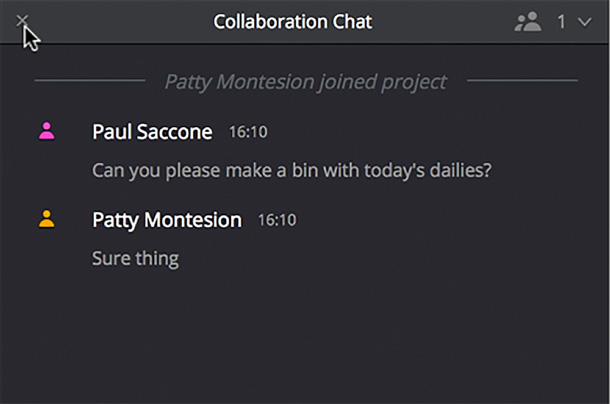Click the user count number 1
Image resolution: width=610 pixels, height=404 pixels.
click(561, 21)
